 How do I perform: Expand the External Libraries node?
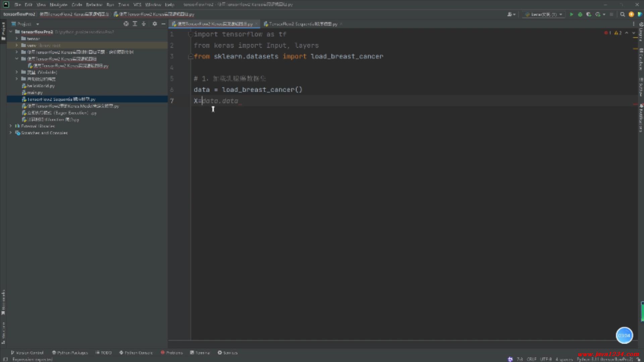(10, 126)
